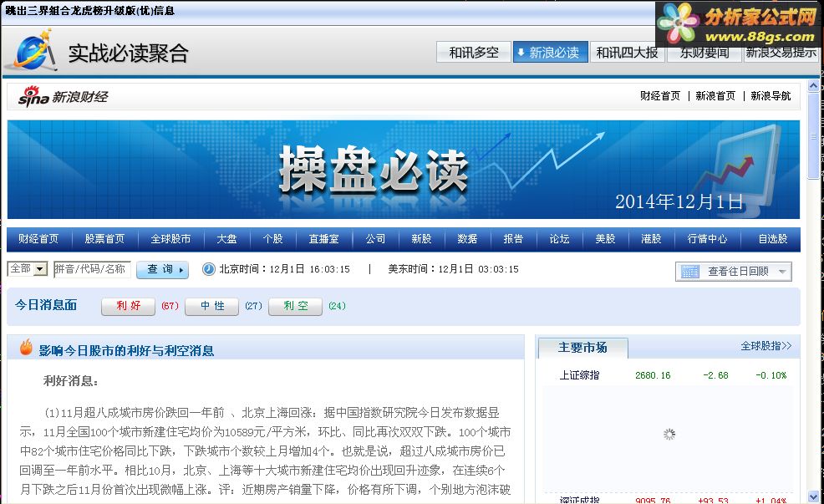Viewport: 824px width, 504px height.
Task: Click the (24) bearish count
Action: tap(337, 306)
